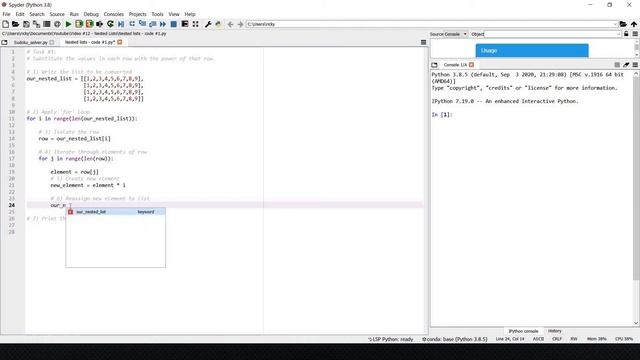
Task: Continue execution until next breakpoint
Action: [x=163, y=24]
